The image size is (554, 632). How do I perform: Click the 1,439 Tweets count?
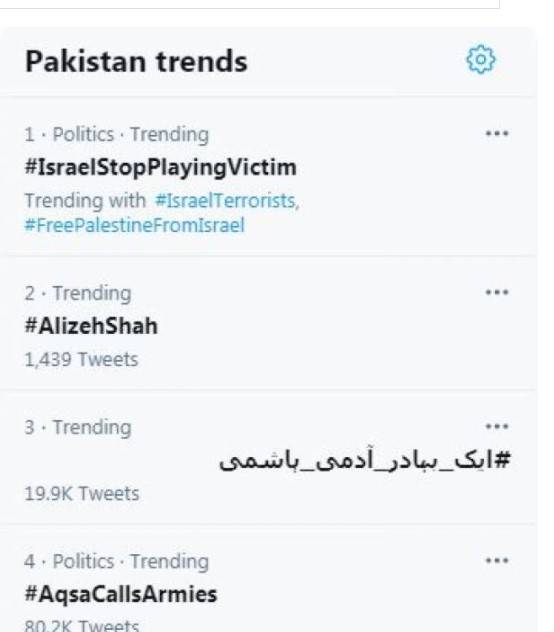click(81, 360)
